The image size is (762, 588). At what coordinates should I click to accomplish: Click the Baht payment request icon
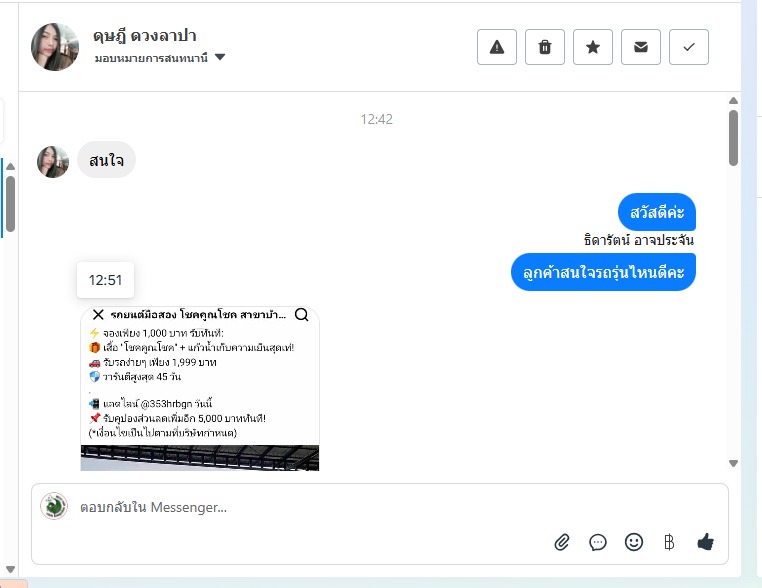click(669, 542)
